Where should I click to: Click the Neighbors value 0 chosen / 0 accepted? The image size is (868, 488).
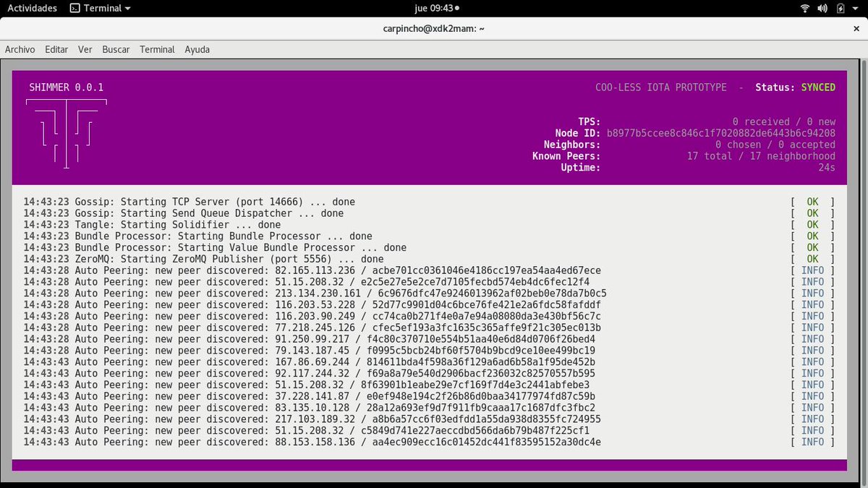(775, 145)
